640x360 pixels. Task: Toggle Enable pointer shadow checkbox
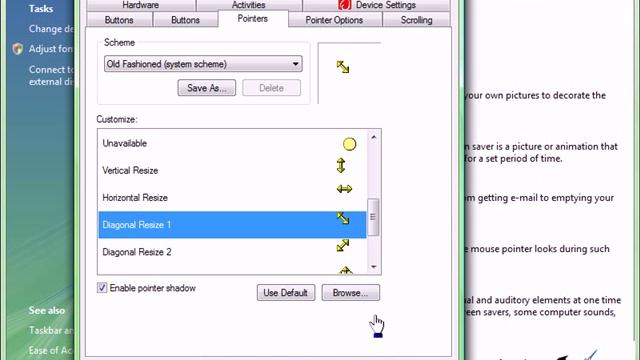coord(102,288)
